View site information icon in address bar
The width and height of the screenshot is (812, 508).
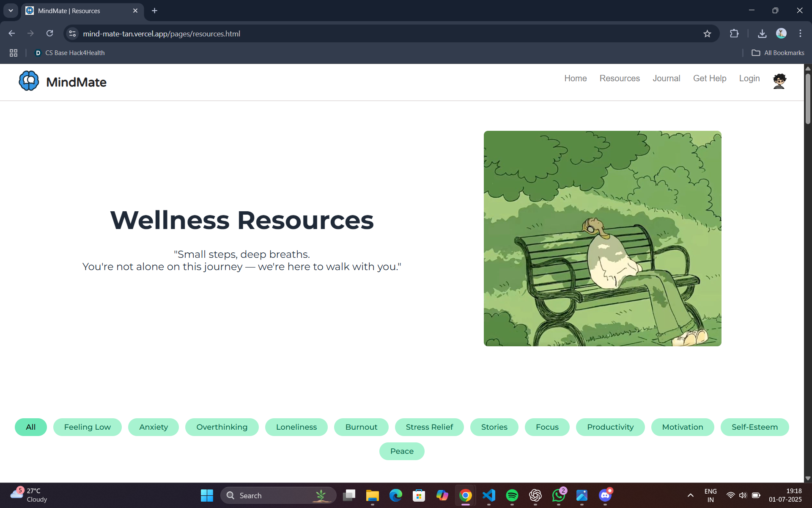(73, 33)
